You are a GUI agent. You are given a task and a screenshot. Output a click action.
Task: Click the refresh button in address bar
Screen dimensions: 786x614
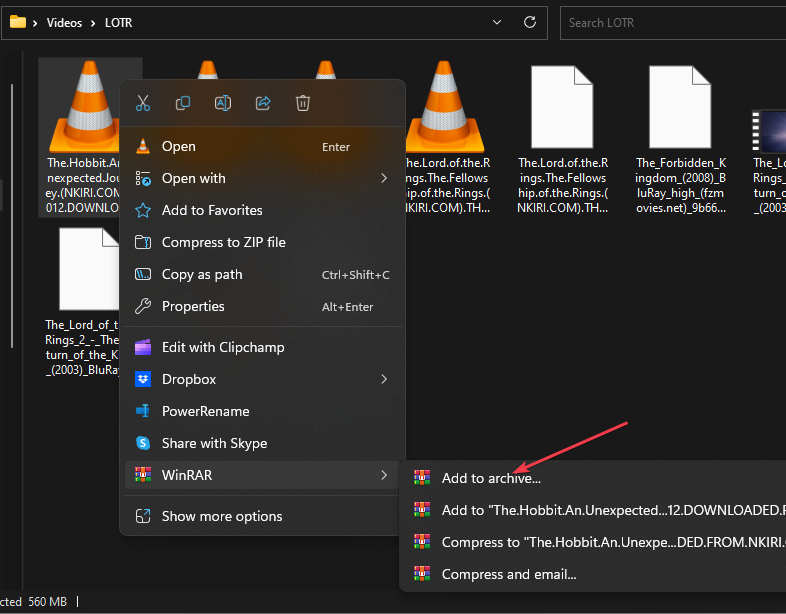(530, 22)
